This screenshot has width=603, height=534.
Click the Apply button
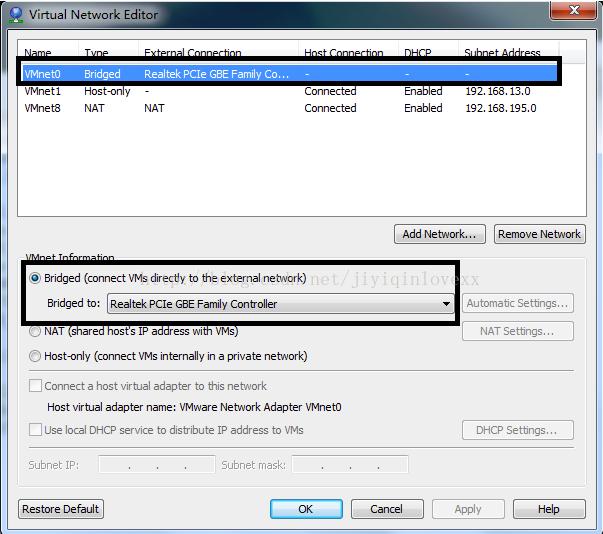(x=468, y=509)
